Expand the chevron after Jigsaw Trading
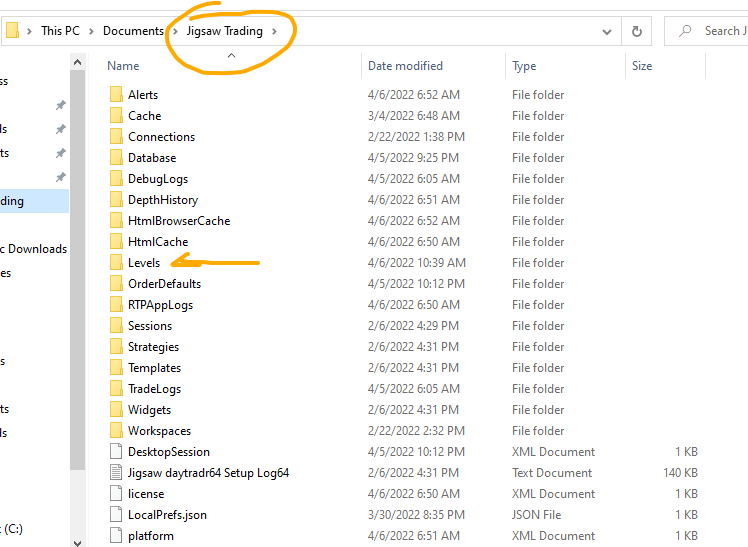 (274, 31)
